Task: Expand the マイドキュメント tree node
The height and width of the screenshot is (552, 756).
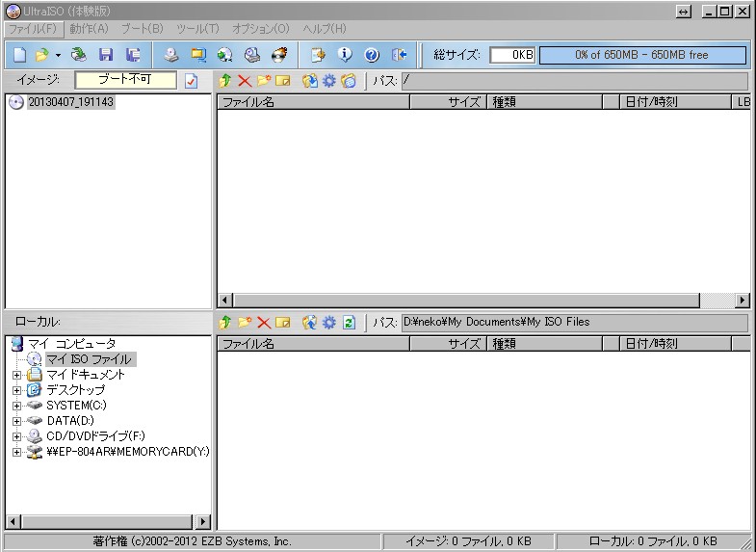Action: 16,375
